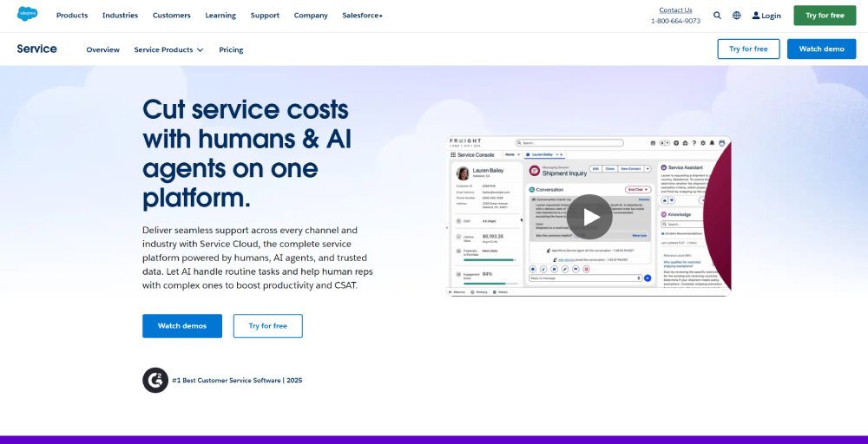Click the History item in preview footer
The width and height of the screenshot is (868, 444).
click(x=479, y=292)
